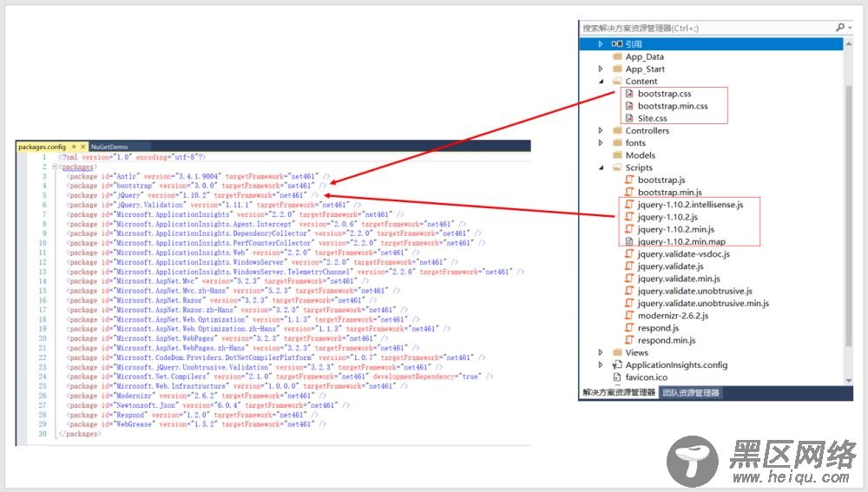Viewport: 868px width, 492px height.
Task: Click the bootstrap.css file icon
Action: (628, 94)
